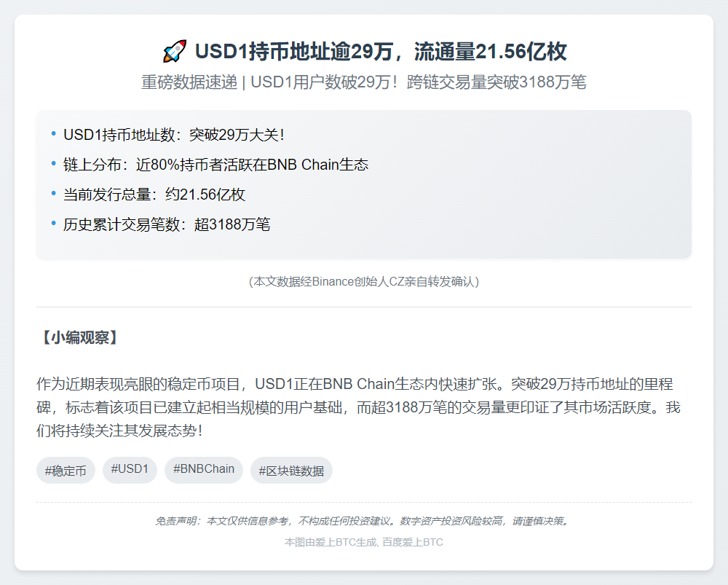The image size is (728, 585).
Task: Select the #稳定币 hashtag tag
Action: coord(66,470)
